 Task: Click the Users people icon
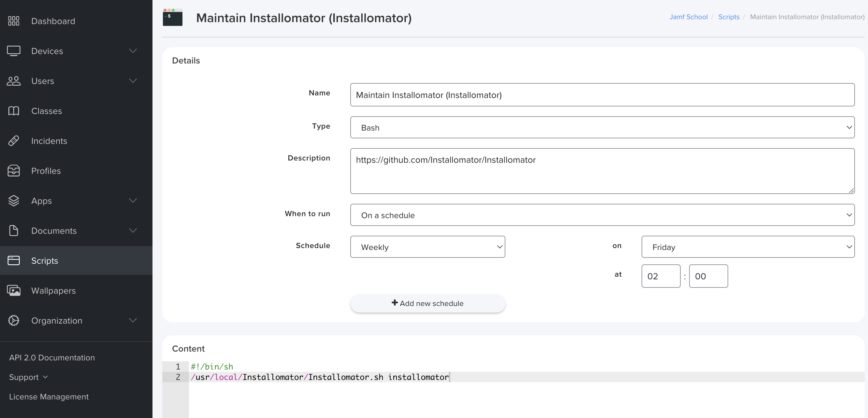[x=13, y=81]
